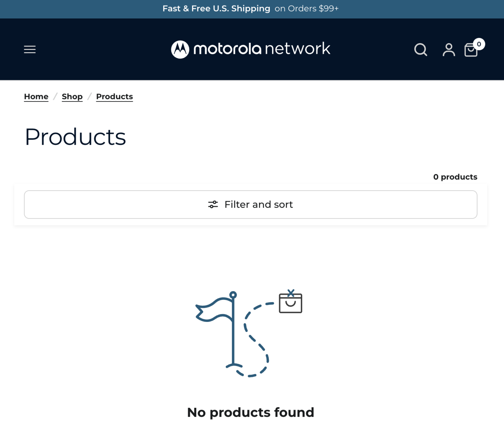Click the 0 products count text
Image resolution: width=504 pixels, height=448 pixels.
(x=455, y=177)
